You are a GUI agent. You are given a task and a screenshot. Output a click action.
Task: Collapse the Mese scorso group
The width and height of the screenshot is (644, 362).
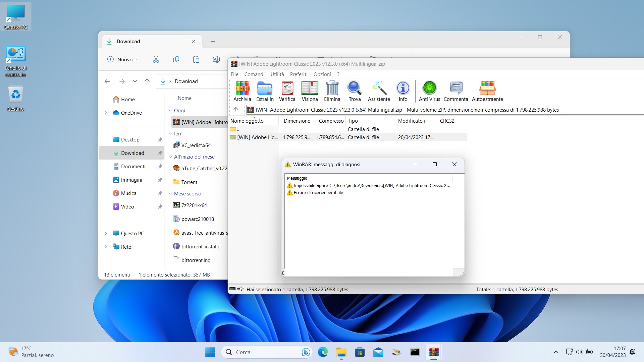170,193
